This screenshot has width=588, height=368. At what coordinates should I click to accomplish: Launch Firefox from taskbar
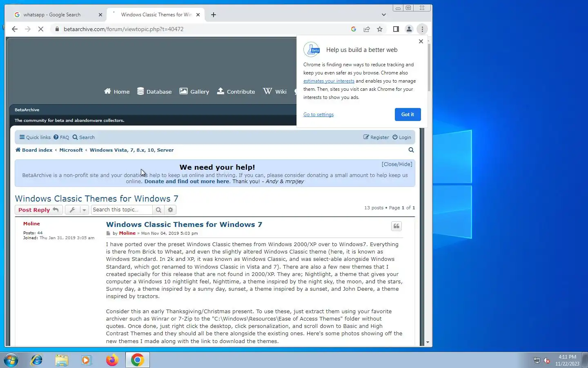pyautogui.click(x=112, y=360)
